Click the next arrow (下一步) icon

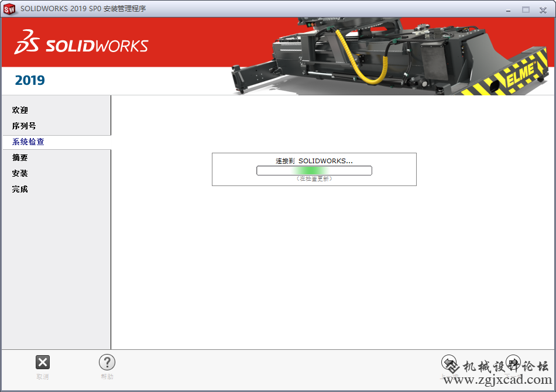click(513, 362)
